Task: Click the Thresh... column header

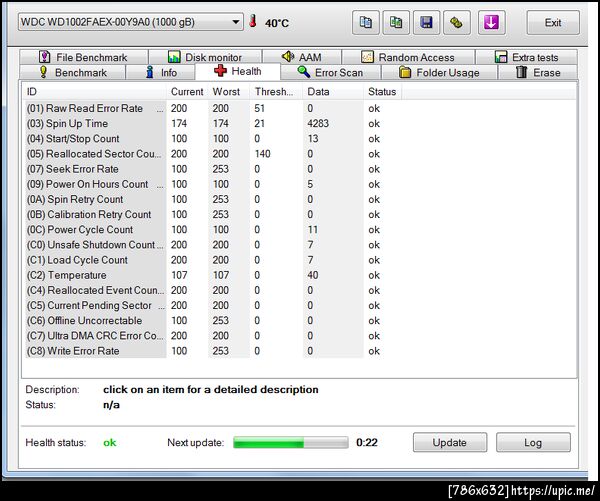Action: pos(276,92)
